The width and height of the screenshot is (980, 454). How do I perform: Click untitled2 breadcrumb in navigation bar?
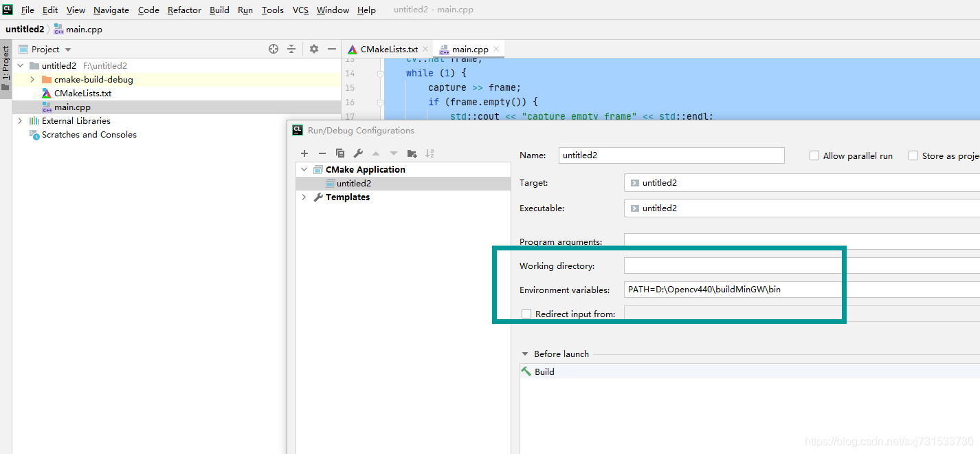coord(25,30)
